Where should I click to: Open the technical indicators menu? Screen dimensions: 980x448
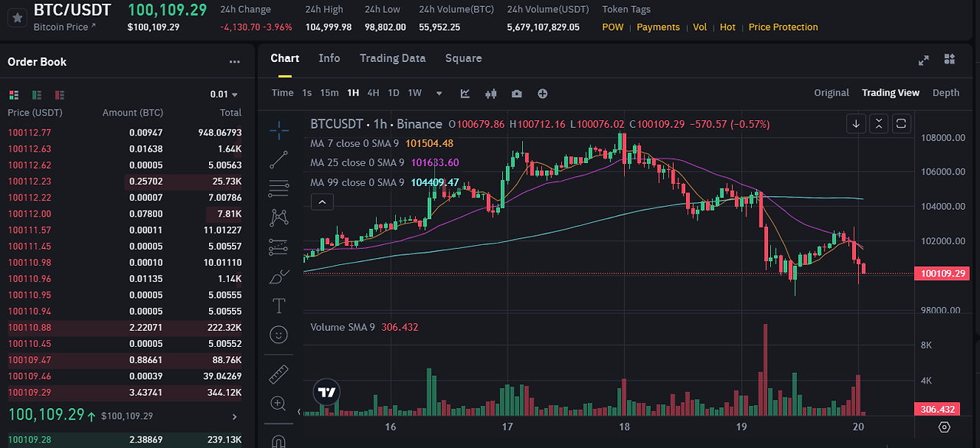(465, 93)
